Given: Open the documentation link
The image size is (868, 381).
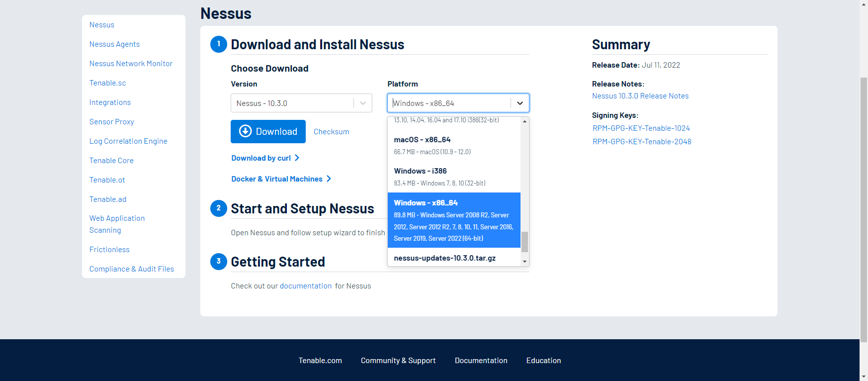Looking at the screenshot, I should [306, 286].
